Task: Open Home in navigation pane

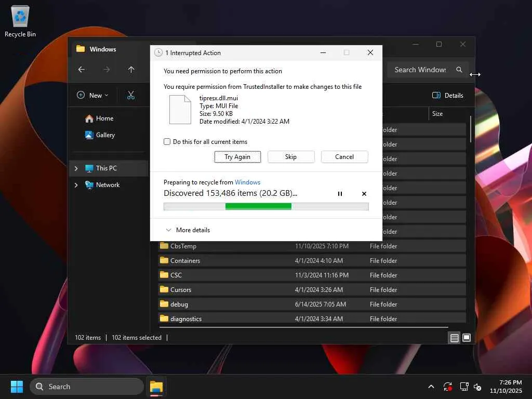Action: (x=99, y=118)
